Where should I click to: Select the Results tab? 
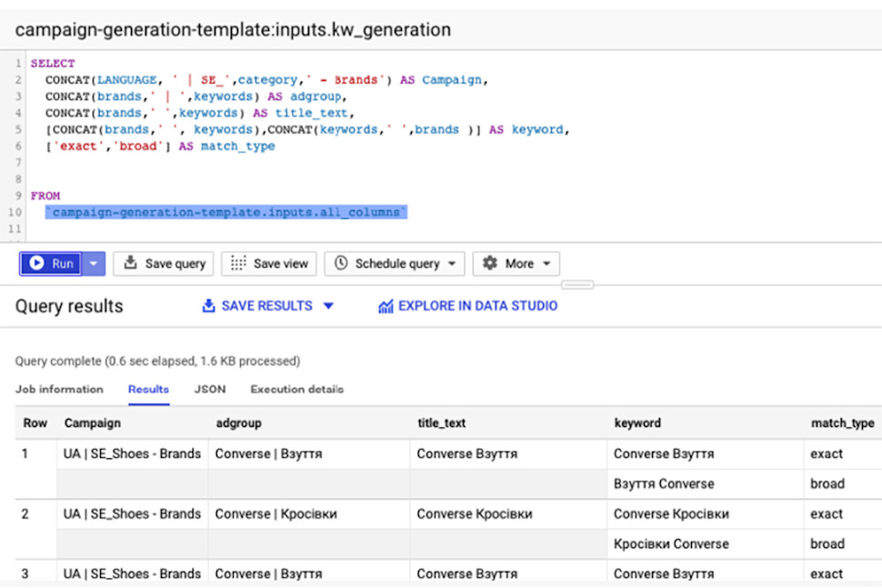(x=148, y=389)
